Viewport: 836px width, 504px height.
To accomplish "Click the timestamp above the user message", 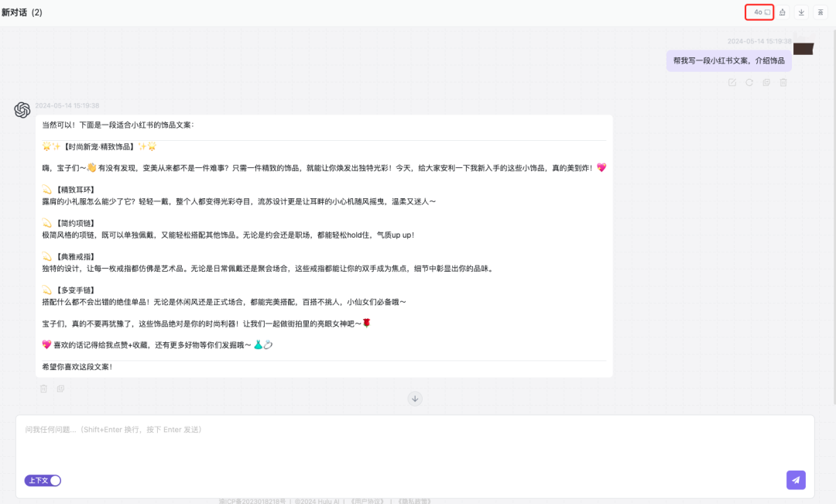I will coord(759,41).
